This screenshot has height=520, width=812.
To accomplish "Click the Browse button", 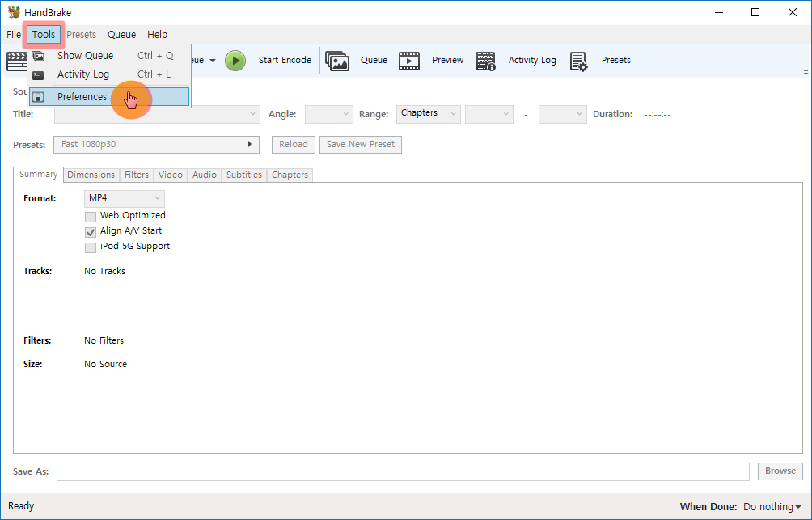I will pos(780,471).
